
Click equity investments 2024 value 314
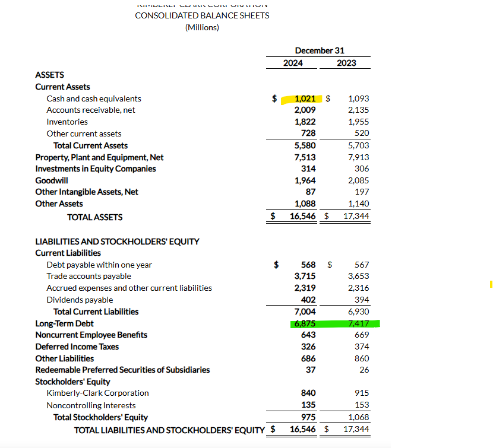(308, 169)
